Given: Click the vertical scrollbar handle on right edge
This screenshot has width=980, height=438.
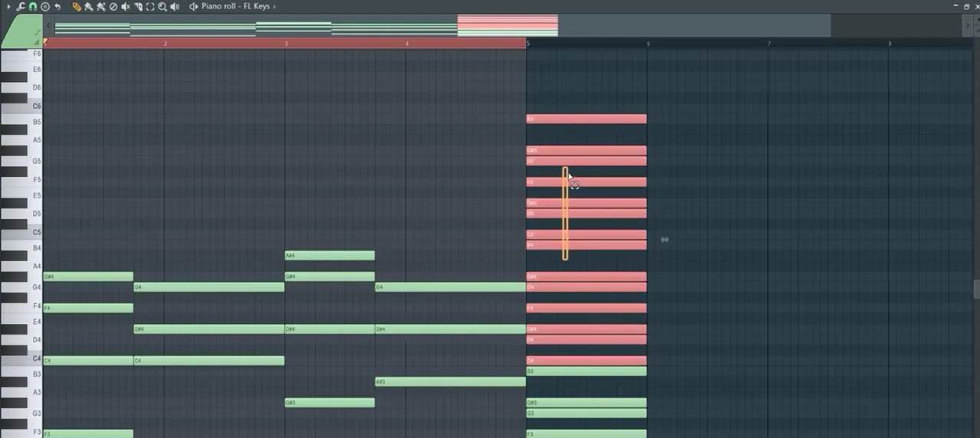Looking at the screenshot, I should click(x=976, y=289).
